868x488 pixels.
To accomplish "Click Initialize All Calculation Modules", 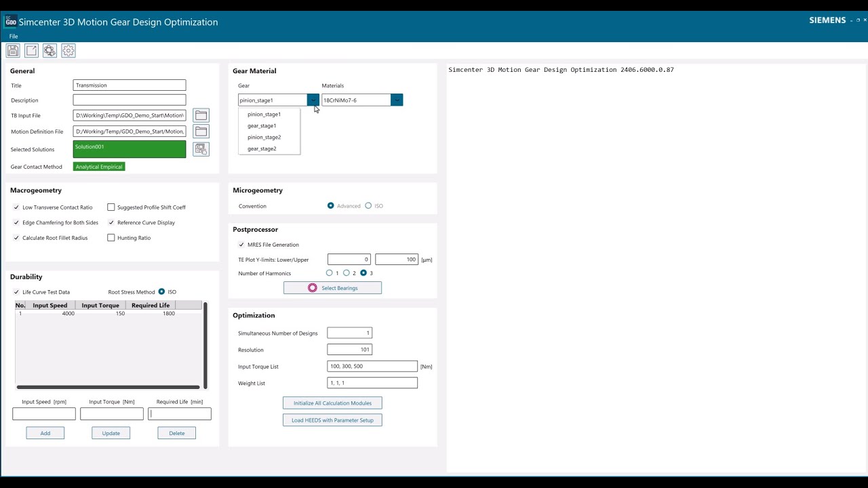I will click(332, 403).
